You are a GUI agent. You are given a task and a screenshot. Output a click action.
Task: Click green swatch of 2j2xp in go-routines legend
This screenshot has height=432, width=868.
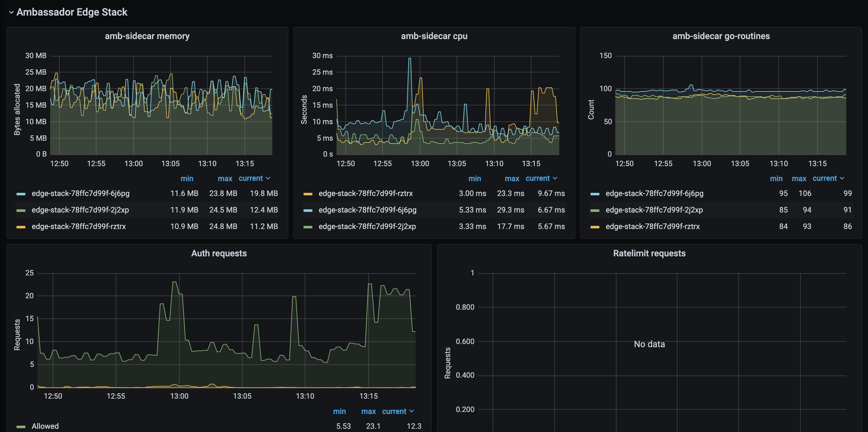(595, 210)
